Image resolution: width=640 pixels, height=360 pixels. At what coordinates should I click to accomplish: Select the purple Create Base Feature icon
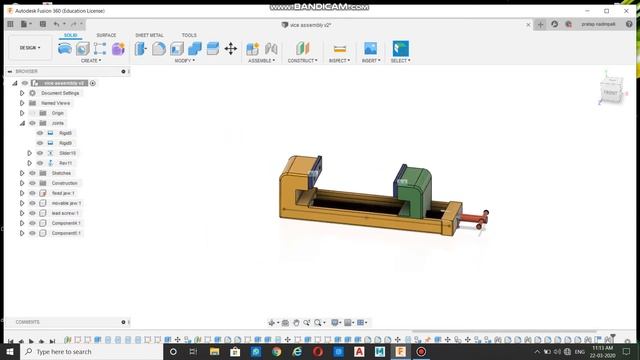tap(118, 49)
